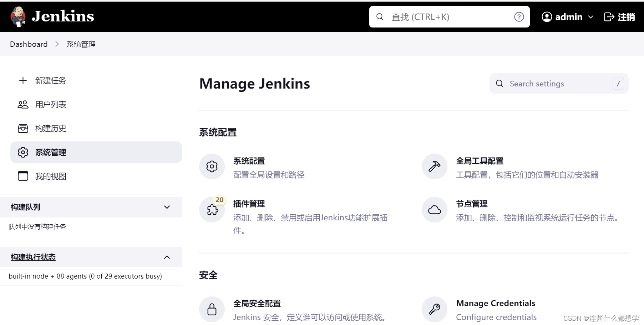Click the hammer icon for 全局工具配置
This screenshot has width=644, height=325.
434,166
